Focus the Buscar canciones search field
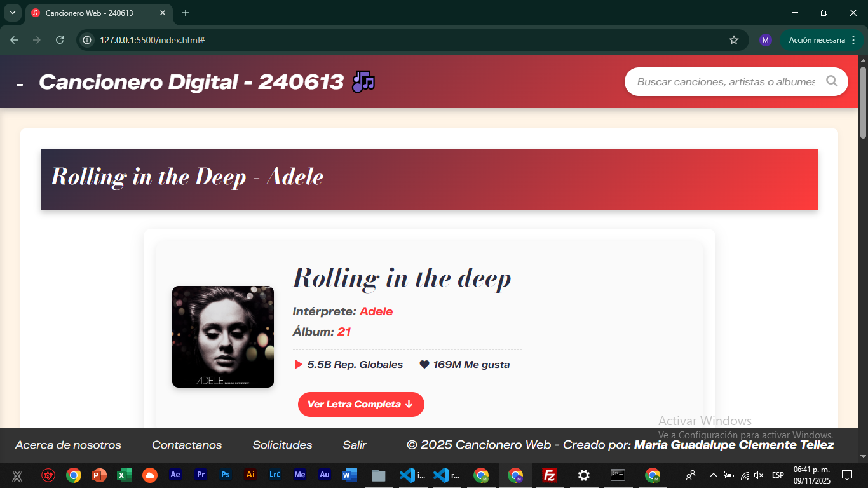The height and width of the screenshot is (488, 868). click(726, 81)
